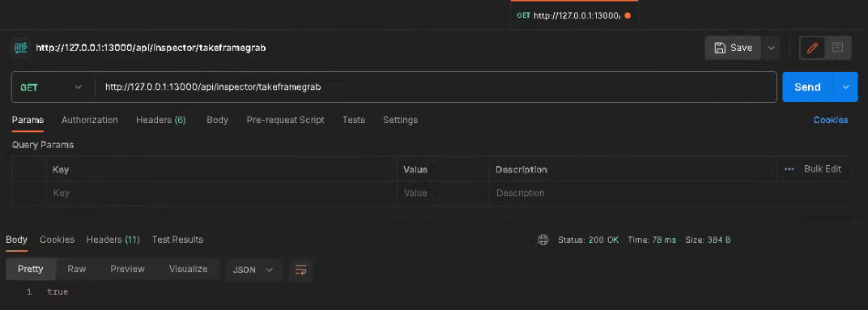Click the HTTP request type icon

pos(20,48)
